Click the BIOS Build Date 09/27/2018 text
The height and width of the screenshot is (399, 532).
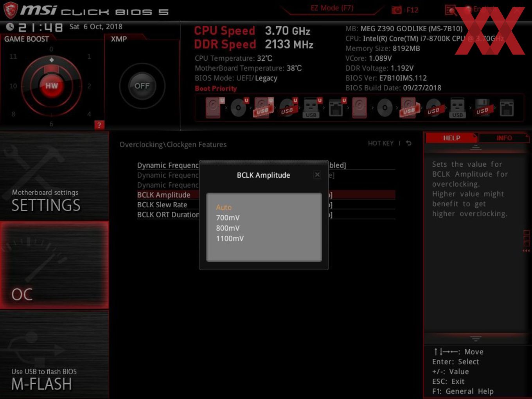[393, 88]
